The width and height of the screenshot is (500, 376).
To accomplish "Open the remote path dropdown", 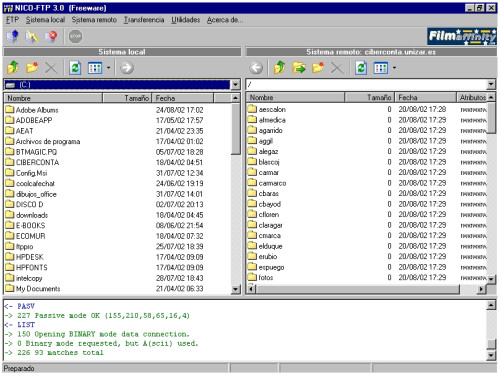I will point(491,84).
